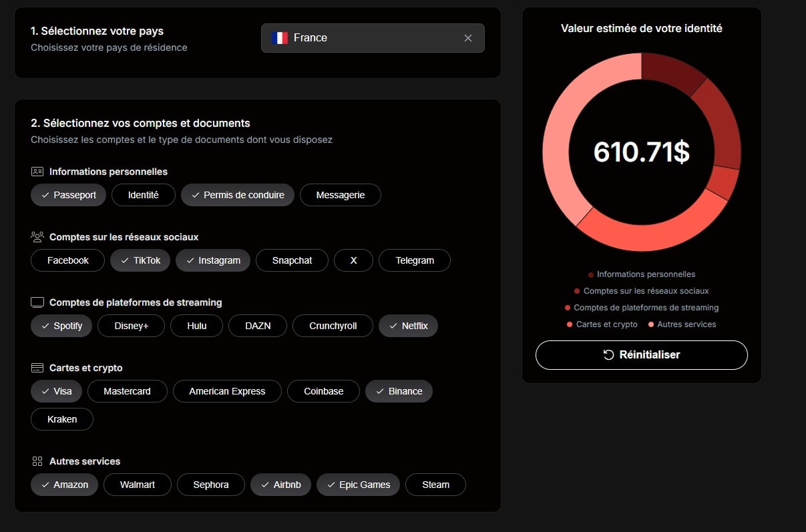806x532 pixels.
Task: Click the social networks people icon
Action: point(37,237)
